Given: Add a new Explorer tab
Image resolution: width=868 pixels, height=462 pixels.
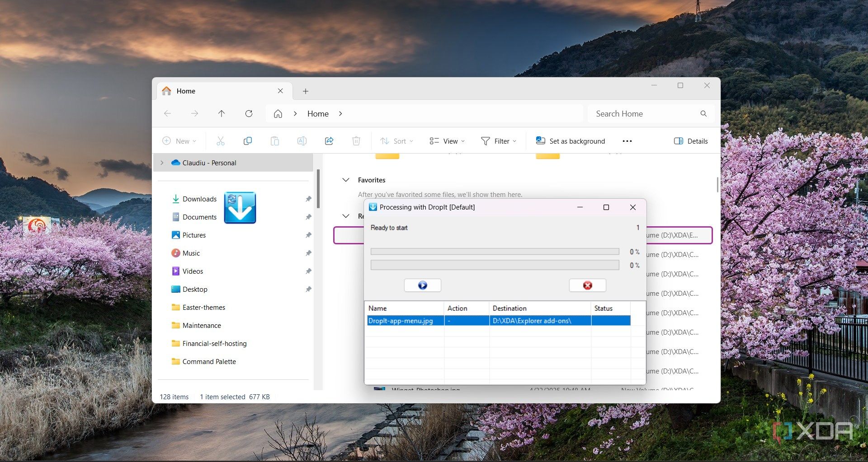Looking at the screenshot, I should coord(306,91).
